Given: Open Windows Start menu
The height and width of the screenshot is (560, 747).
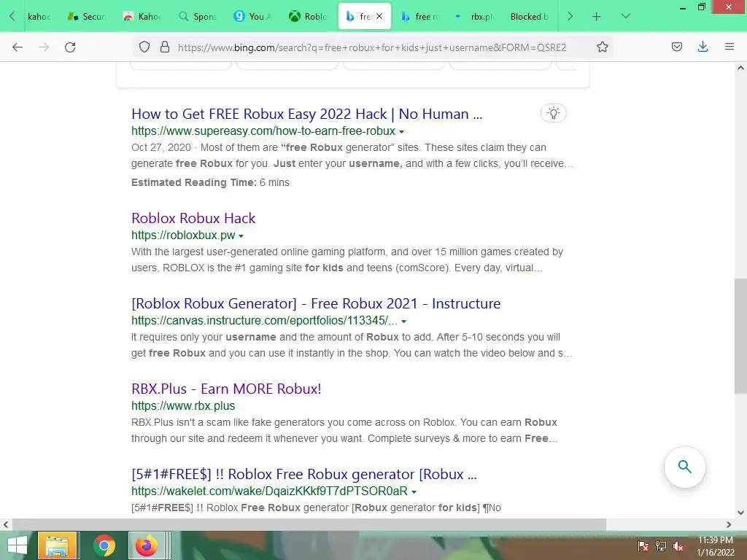Looking at the screenshot, I should click(x=18, y=545).
